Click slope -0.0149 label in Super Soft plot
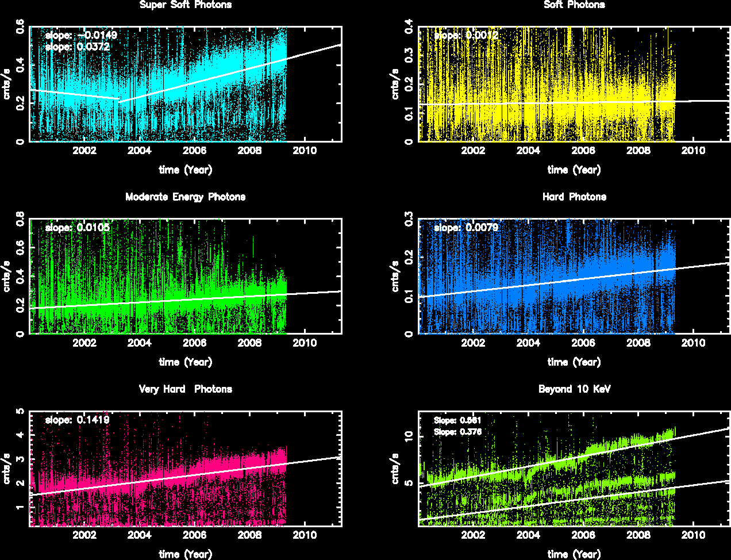The image size is (731, 560). [81, 35]
